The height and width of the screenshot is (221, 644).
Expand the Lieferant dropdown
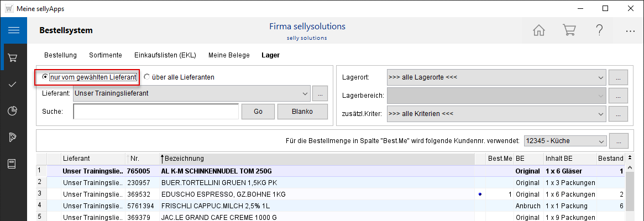(x=303, y=93)
